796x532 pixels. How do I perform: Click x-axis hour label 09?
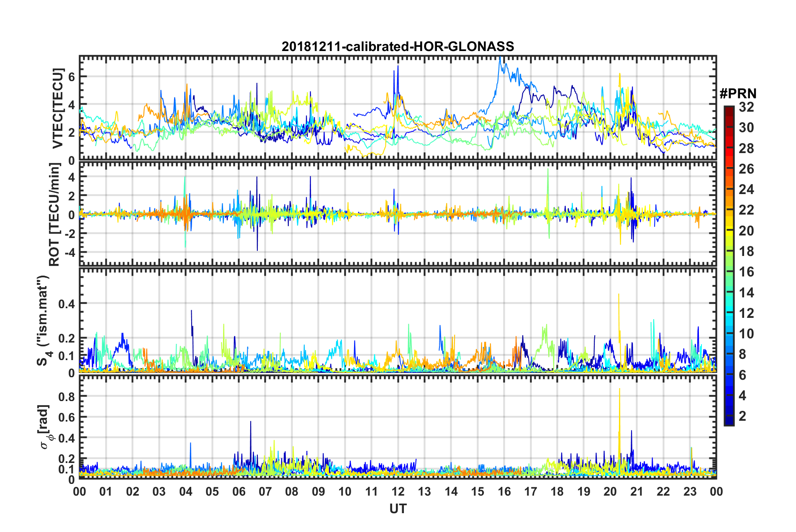[318, 491]
